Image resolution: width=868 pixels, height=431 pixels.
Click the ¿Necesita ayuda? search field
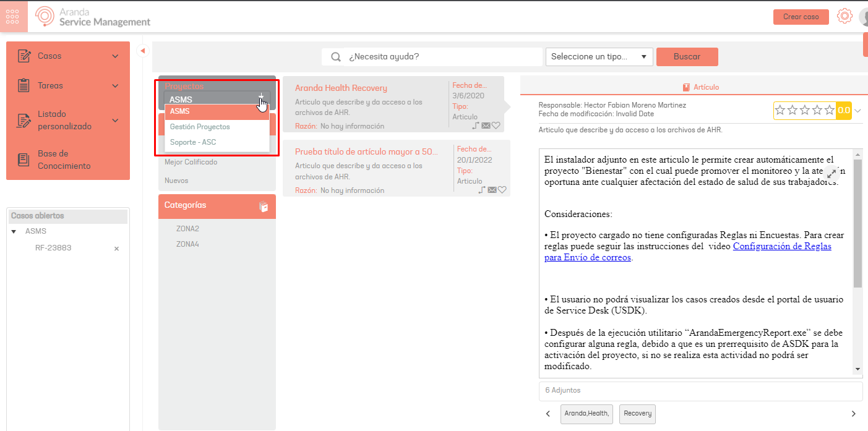(432, 56)
